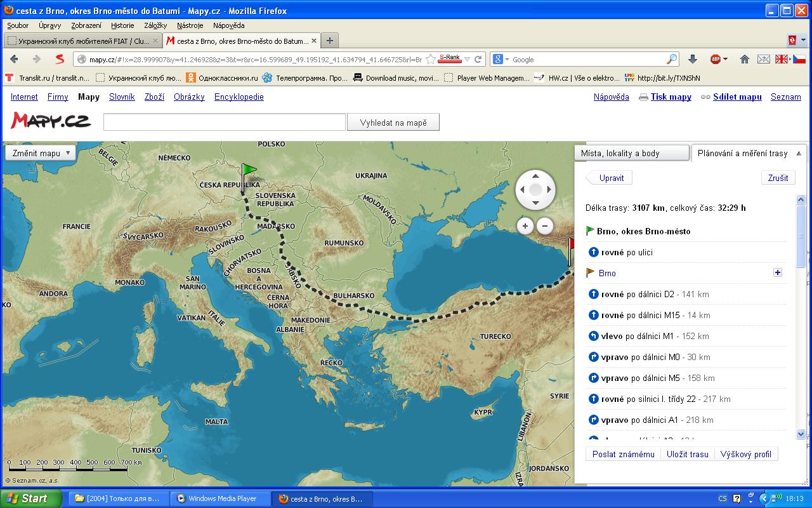Collapse the Plánování a měření trasy panel

click(798, 153)
